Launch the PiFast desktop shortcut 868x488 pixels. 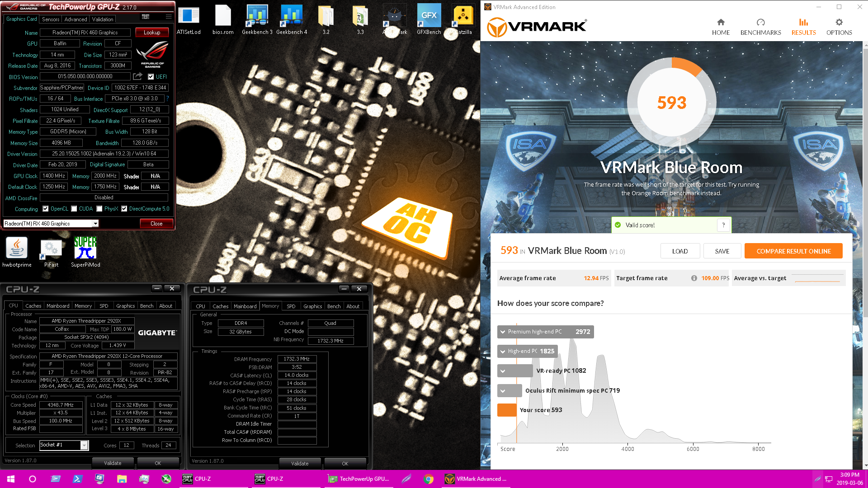click(51, 252)
